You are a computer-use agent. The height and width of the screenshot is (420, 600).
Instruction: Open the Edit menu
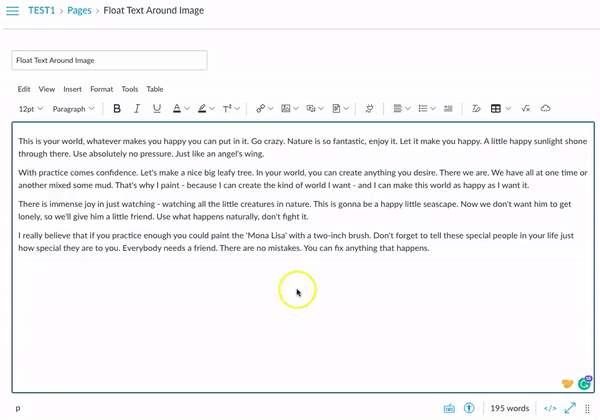24,89
